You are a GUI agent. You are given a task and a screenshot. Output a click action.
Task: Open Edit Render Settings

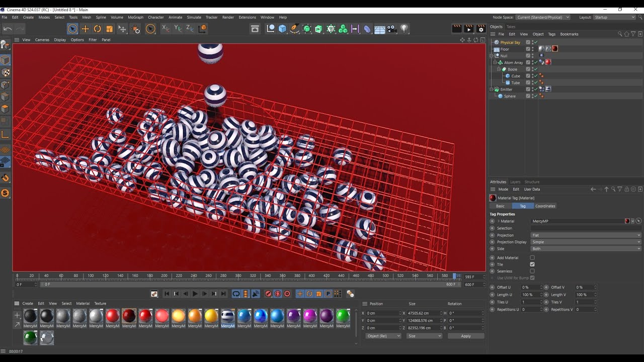click(481, 29)
